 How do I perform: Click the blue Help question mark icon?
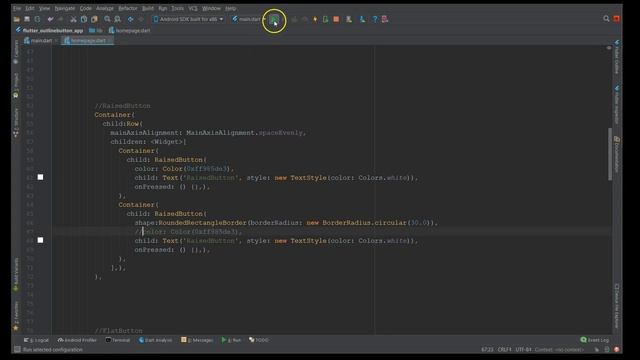pyautogui.click(x=375, y=19)
